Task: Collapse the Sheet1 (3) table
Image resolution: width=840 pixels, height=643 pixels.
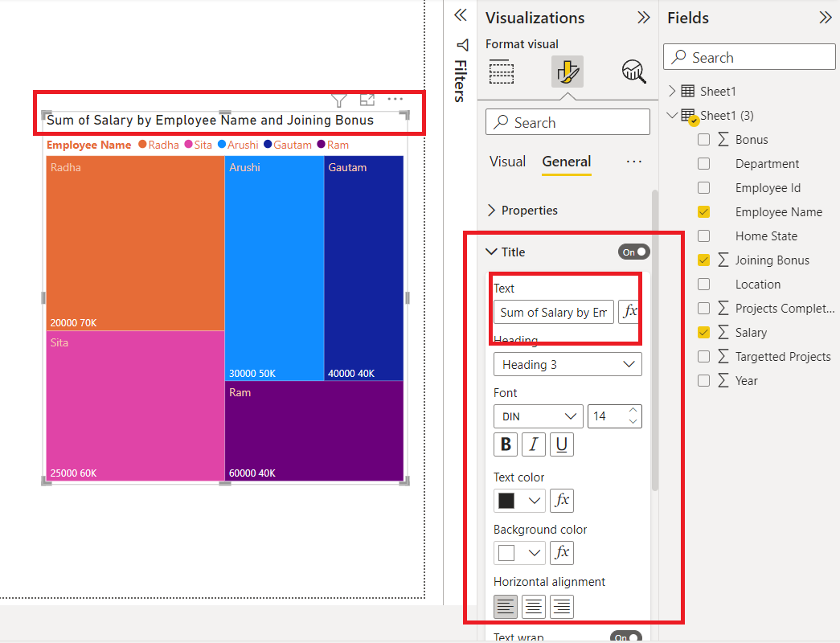Action: tap(672, 115)
